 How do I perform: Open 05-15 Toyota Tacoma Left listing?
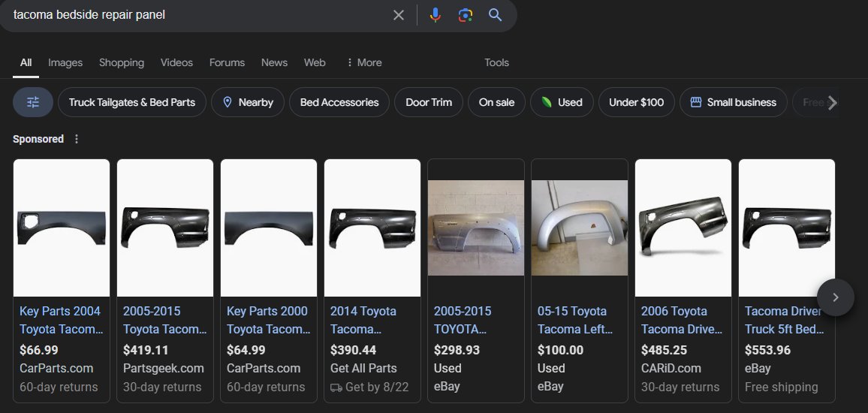pyautogui.click(x=575, y=320)
